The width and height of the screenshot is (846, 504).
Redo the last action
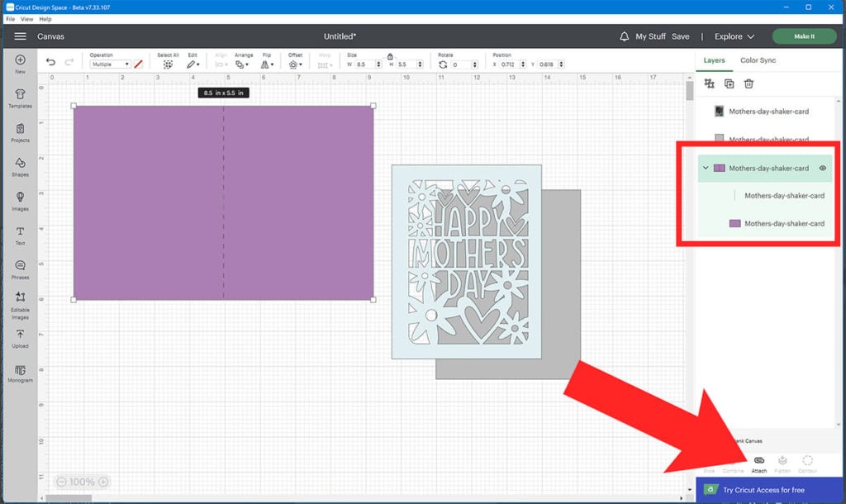pyautogui.click(x=69, y=62)
